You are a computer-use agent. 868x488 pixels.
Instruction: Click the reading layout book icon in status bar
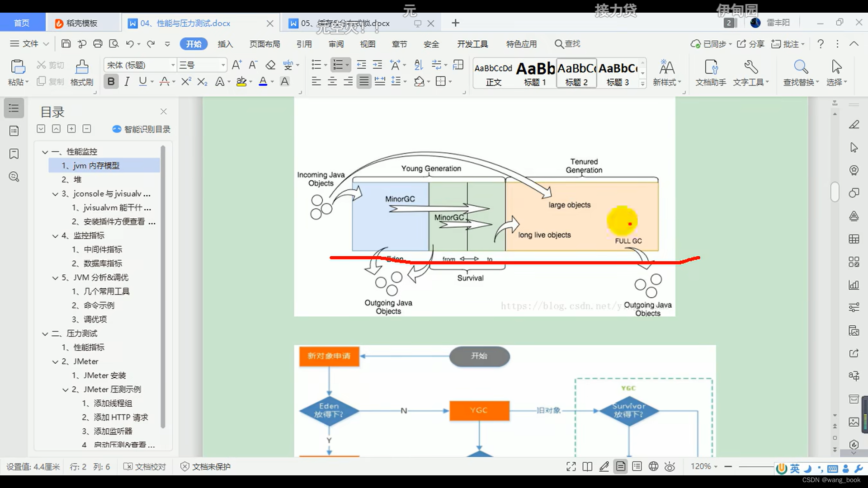point(587,466)
